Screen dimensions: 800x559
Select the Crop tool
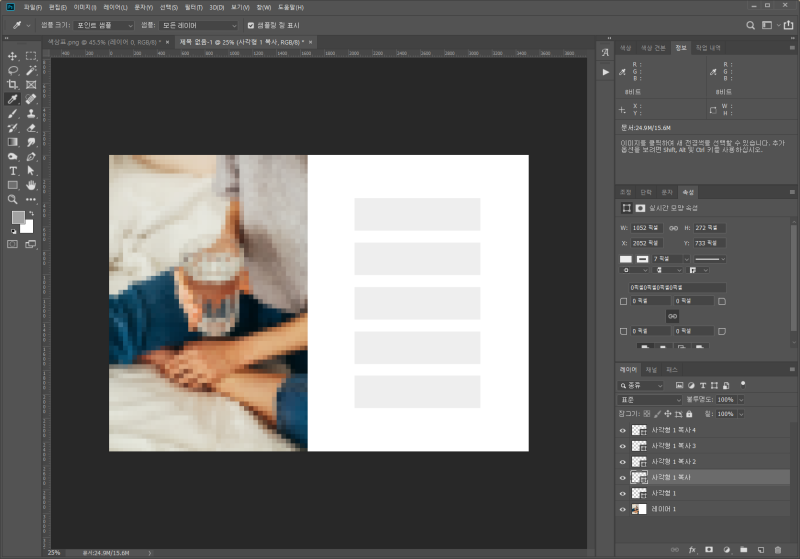[x=13, y=85]
